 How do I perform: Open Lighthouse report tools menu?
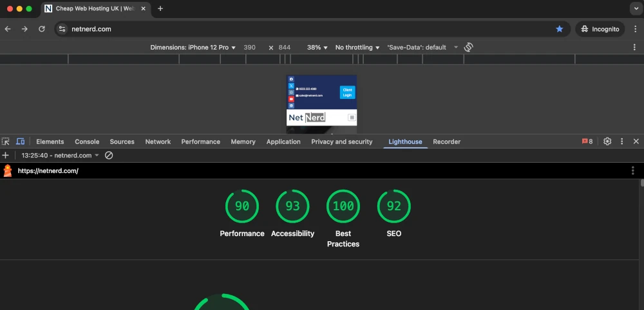tap(633, 171)
